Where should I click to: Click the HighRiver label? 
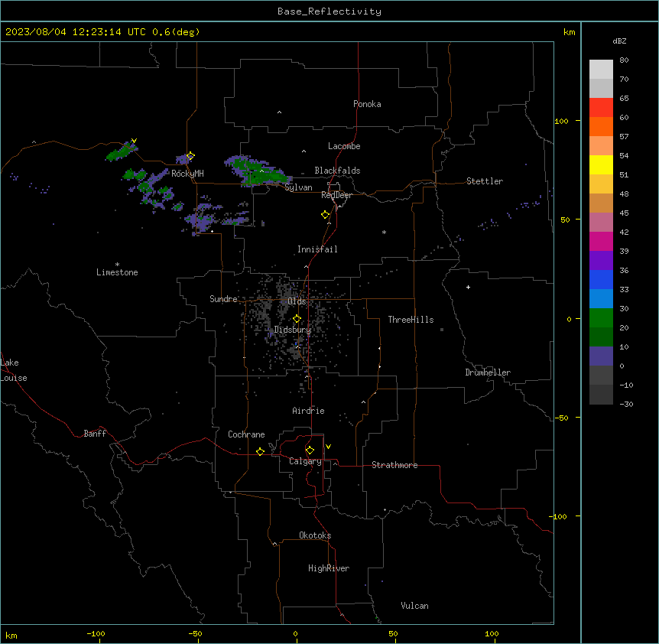[x=329, y=568]
